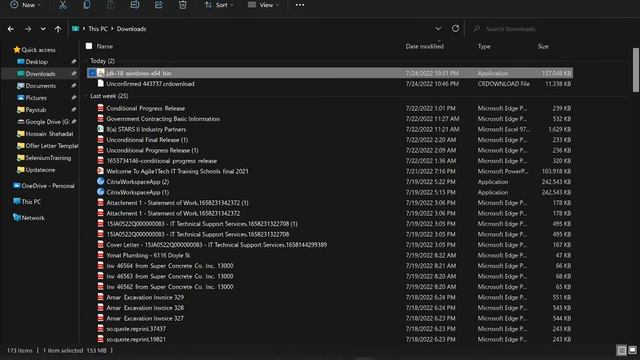Select Inv 46584 from Super Concrete
The width and height of the screenshot is (640, 360).
170,266
